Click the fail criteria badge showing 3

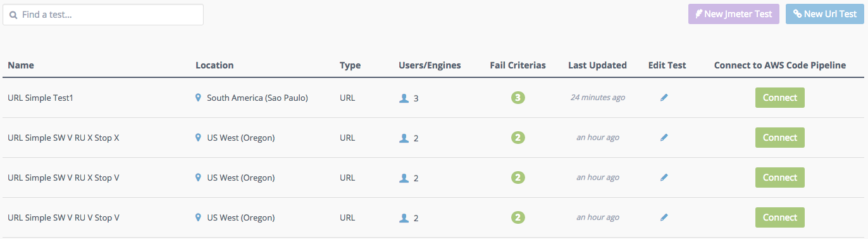pos(518,98)
